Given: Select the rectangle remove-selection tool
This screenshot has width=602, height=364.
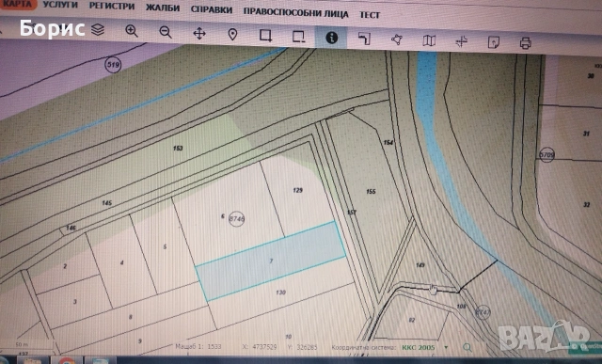Looking at the screenshot, I should pos(298,37).
